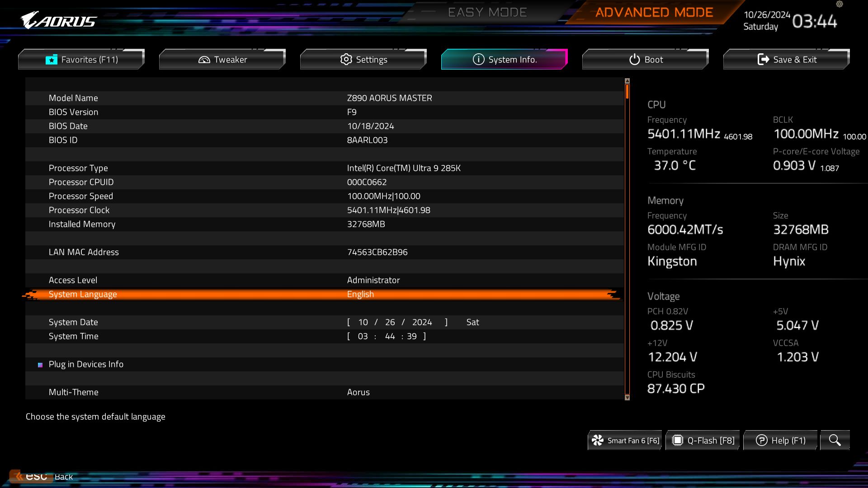Image resolution: width=868 pixels, height=488 pixels.
Task: Click the BIOS ID value 8AARL003
Action: tap(367, 140)
